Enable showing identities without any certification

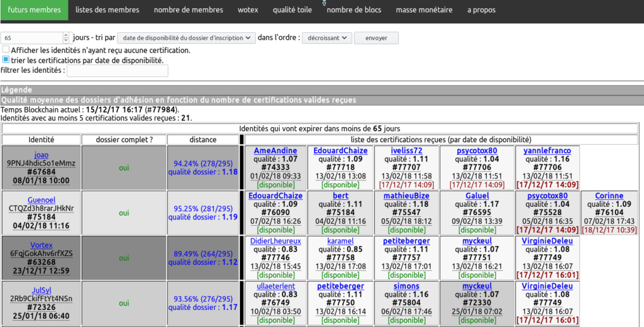pyautogui.click(x=6, y=50)
